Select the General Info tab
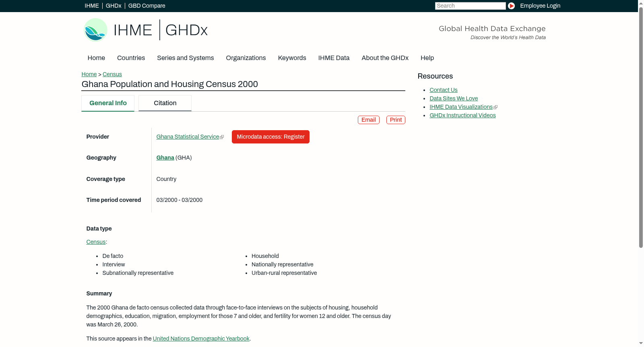 pos(108,103)
